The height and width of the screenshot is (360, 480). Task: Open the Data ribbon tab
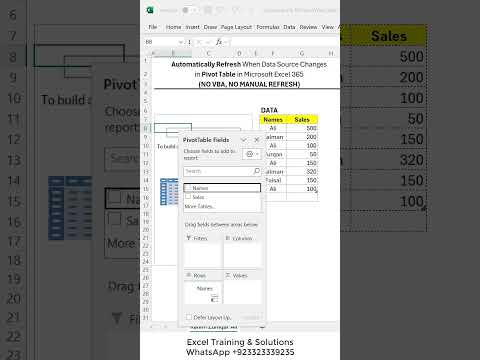[x=289, y=27]
